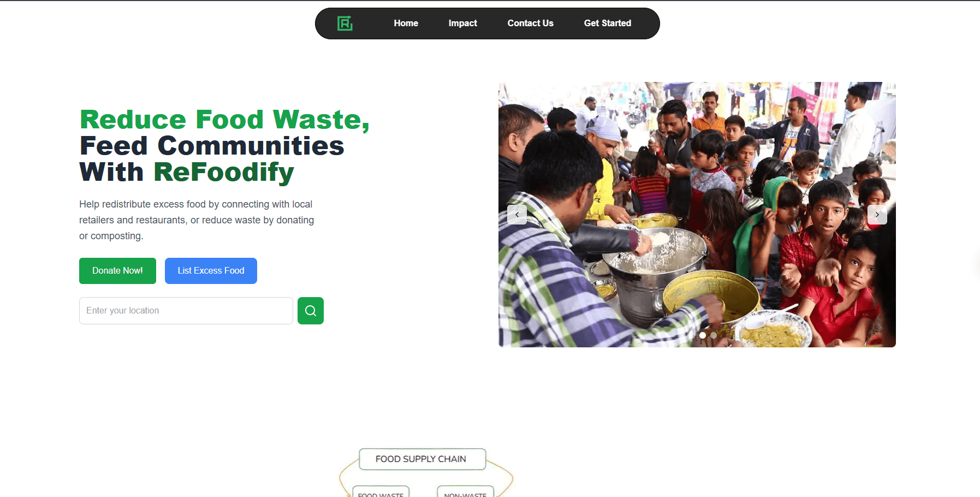Click the NON-WASTE diagram node

465,492
